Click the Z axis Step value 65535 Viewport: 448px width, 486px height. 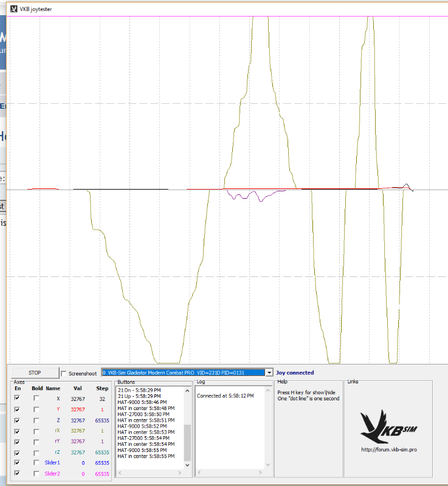pyautogui.click(x=102, y=420)
